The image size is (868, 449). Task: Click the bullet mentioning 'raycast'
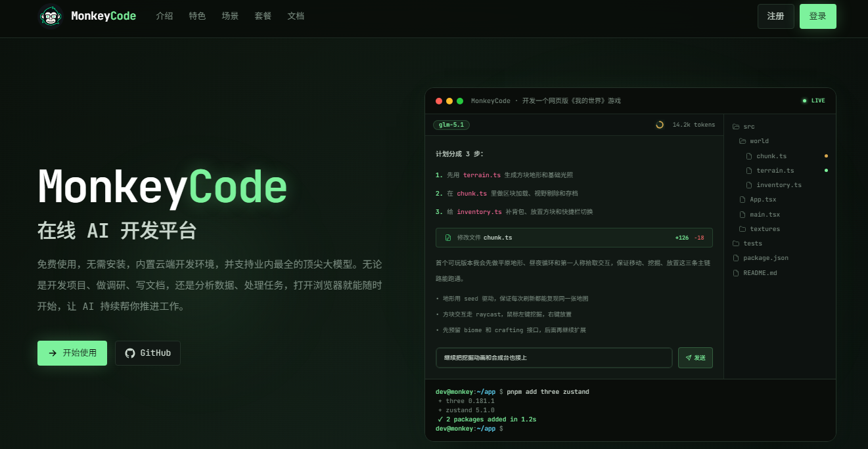(x=503, y=314)
